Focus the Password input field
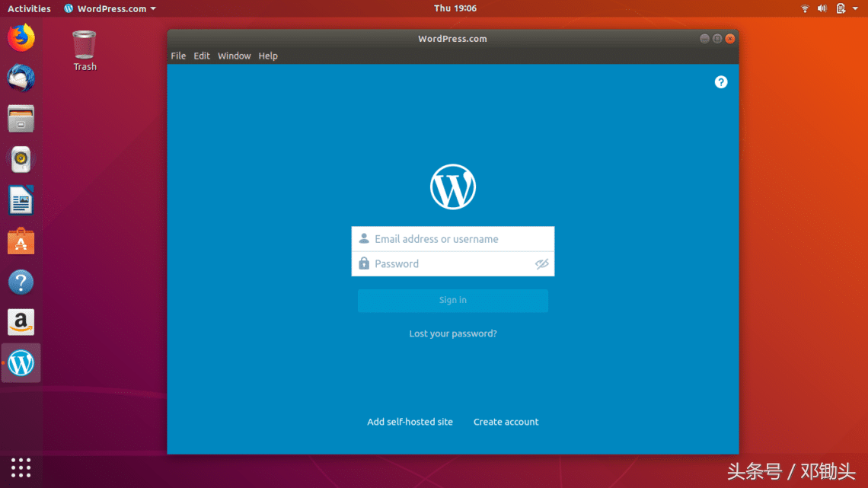 [x=453, y=264]
